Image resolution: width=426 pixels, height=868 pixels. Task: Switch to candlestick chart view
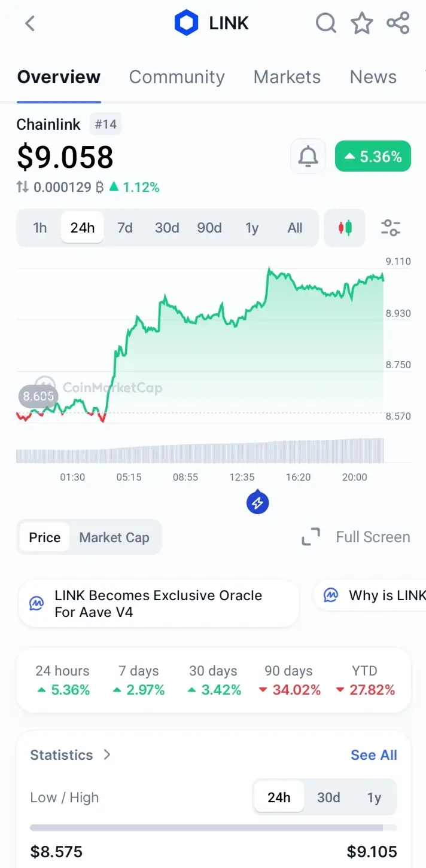tap(345, 228)
